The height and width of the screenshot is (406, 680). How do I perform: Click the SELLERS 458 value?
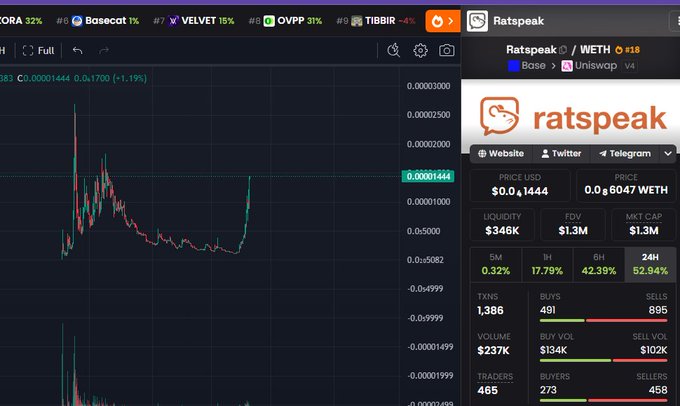coord(658,390)
